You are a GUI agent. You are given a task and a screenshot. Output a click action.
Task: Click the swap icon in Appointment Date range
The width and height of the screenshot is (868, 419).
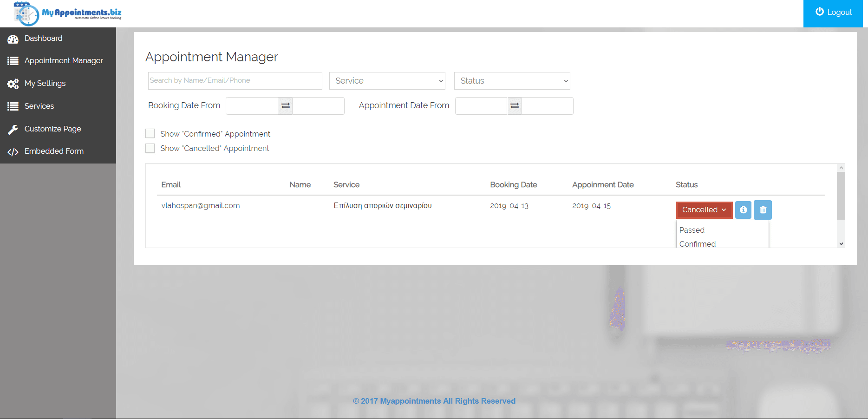point(515,106)
